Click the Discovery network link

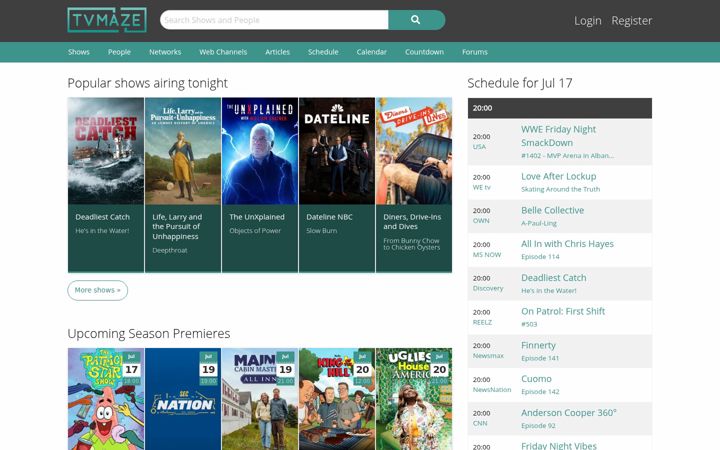[488, 288]
